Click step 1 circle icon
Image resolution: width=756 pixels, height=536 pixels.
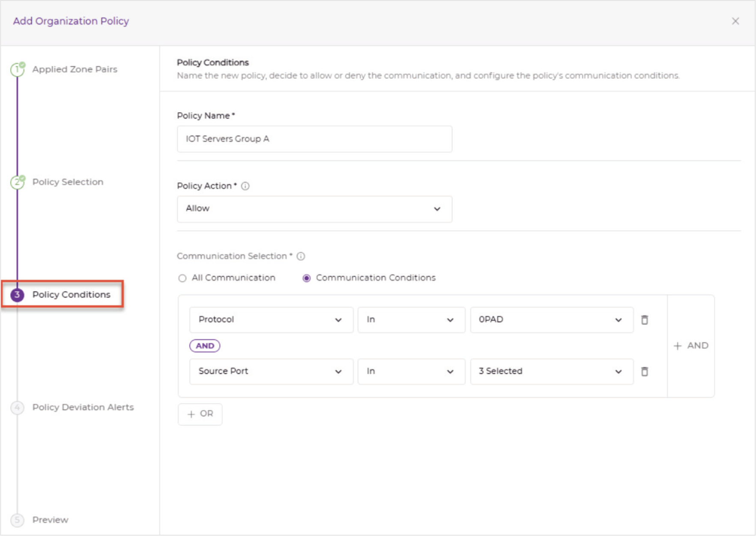pos(17,69)
